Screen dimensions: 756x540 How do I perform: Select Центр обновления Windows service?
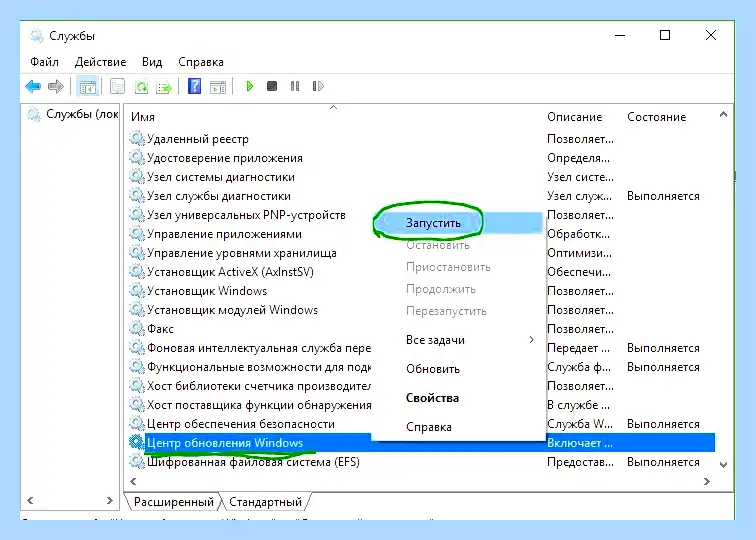click(x=225, y=443)
